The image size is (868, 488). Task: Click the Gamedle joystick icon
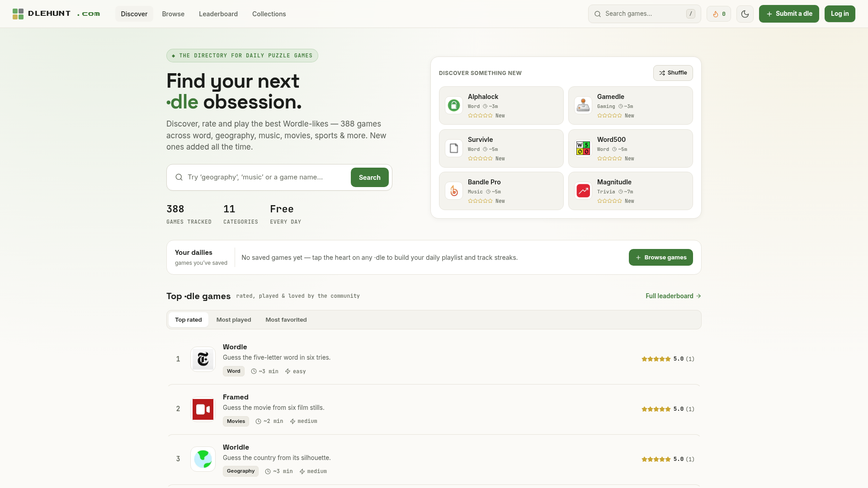click(583, 105)
